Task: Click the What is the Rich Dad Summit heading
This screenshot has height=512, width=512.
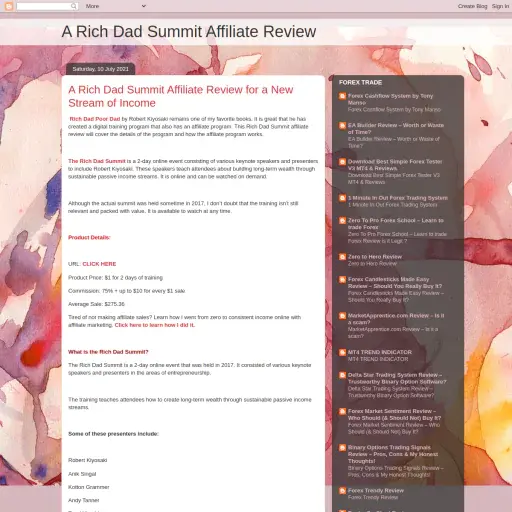Action: pos(108,352)
